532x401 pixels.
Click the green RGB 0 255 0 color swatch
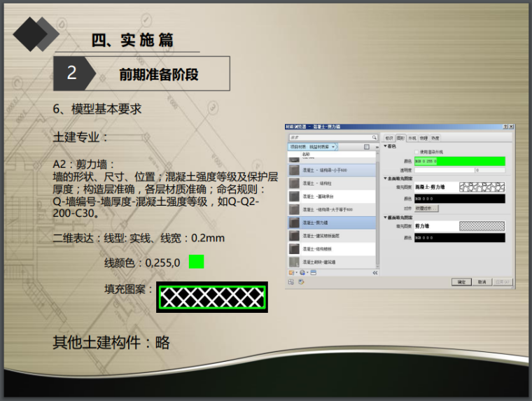coord(459,161)
